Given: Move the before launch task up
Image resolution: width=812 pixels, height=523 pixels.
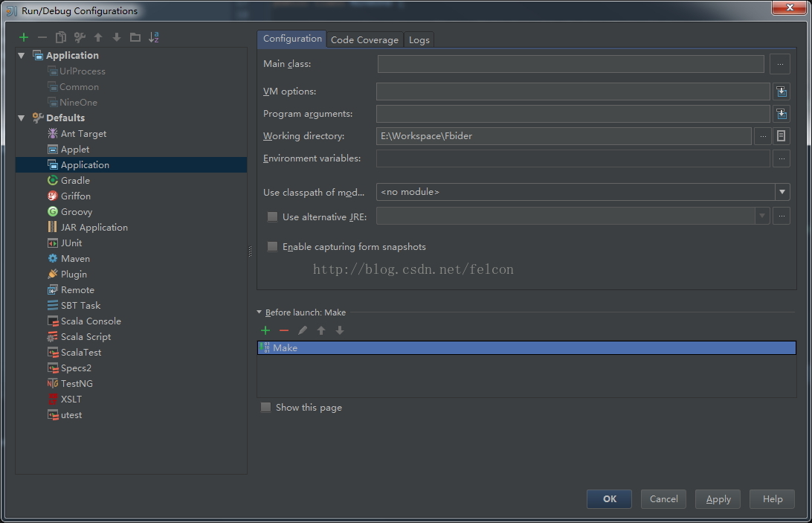Looking at the screenshot, I should (321, 330).
